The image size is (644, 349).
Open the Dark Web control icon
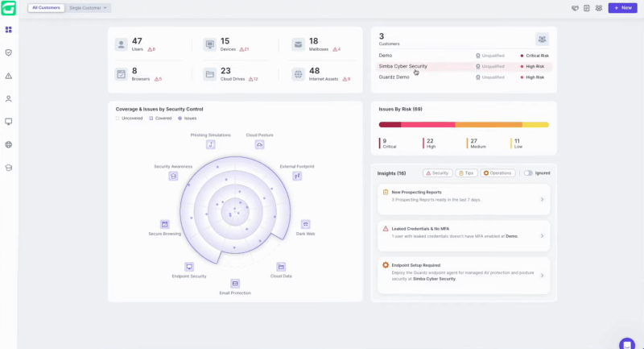(305, 224)
